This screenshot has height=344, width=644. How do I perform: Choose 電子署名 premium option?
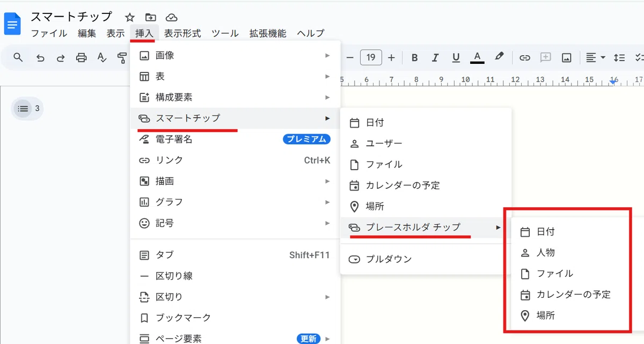[x=235, y=140]
